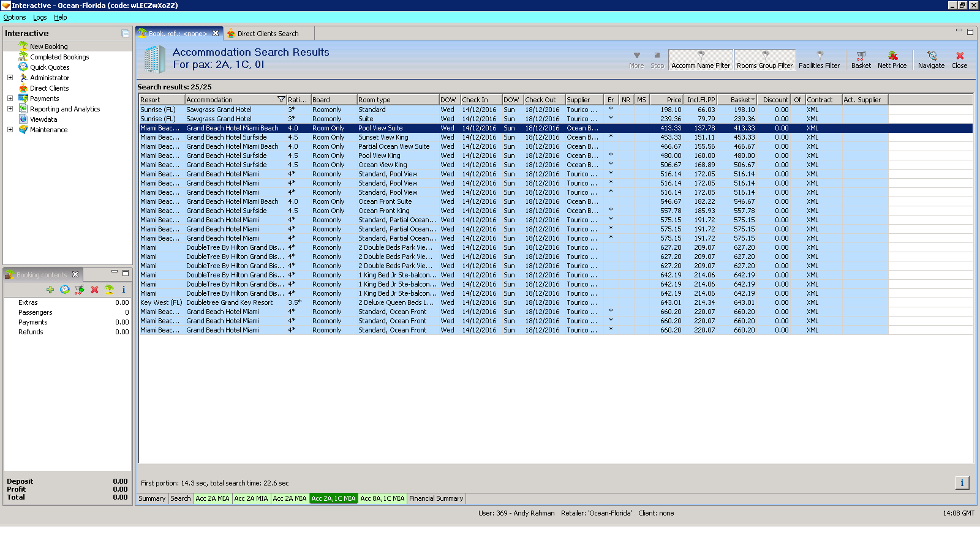
Task: Click the green plus add icon
Action: tap(50, 290)
